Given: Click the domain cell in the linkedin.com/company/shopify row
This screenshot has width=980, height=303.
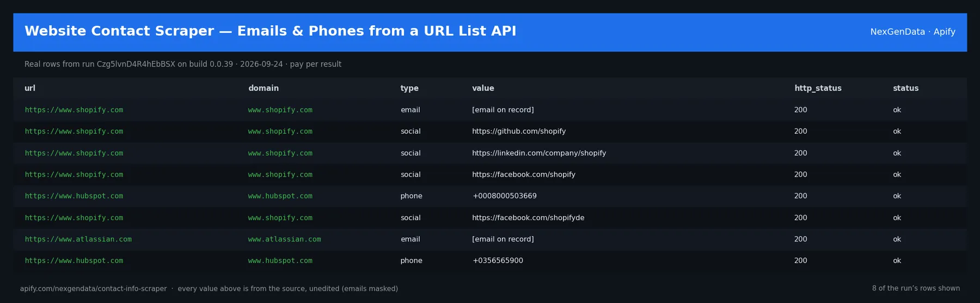Looking at the screenshot, I should click(x=280, y=153).
